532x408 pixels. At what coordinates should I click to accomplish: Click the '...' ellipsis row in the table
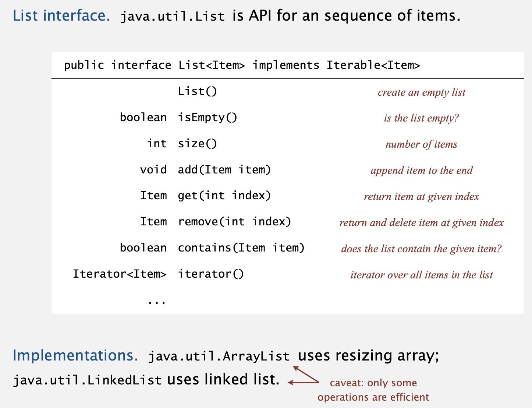pos(157,302)
